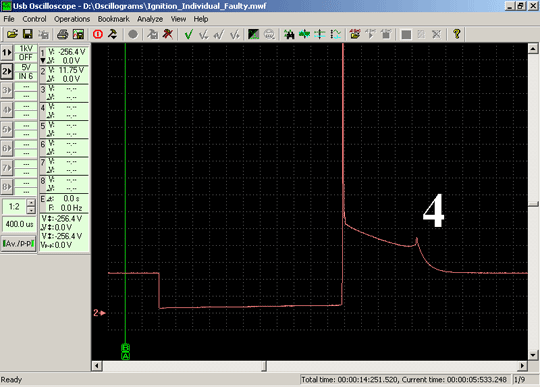Click the gray round record button icon
Viewport: 540px width, 387px height.
(133, 34)
